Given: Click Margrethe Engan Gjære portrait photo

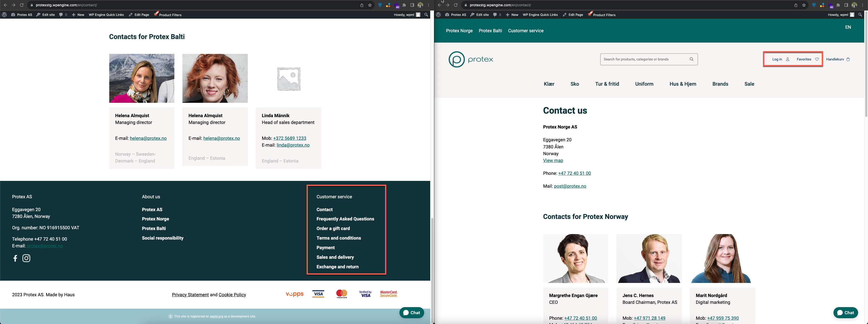Looking at the screenshot, I should coord(576,258).
